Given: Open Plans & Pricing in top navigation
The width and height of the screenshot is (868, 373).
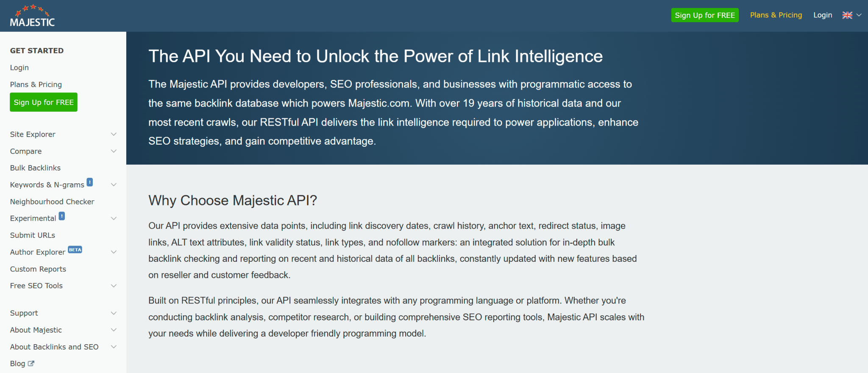Looking at the screenshot, I should [x=776, y=15].
